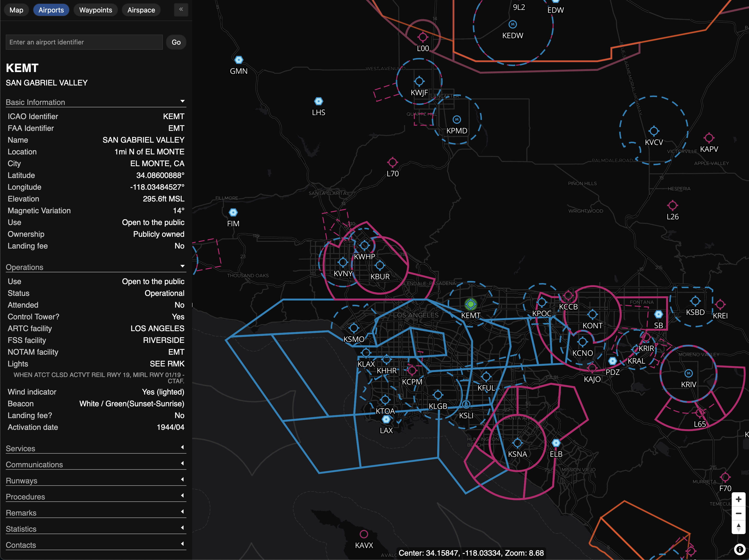Expand the Runways section
749x560 pixels.
point(96,481)
